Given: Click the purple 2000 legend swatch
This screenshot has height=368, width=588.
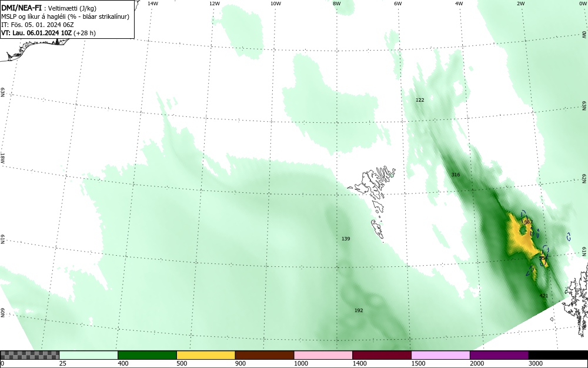Looking at the screenshot, I should [499, 355].
